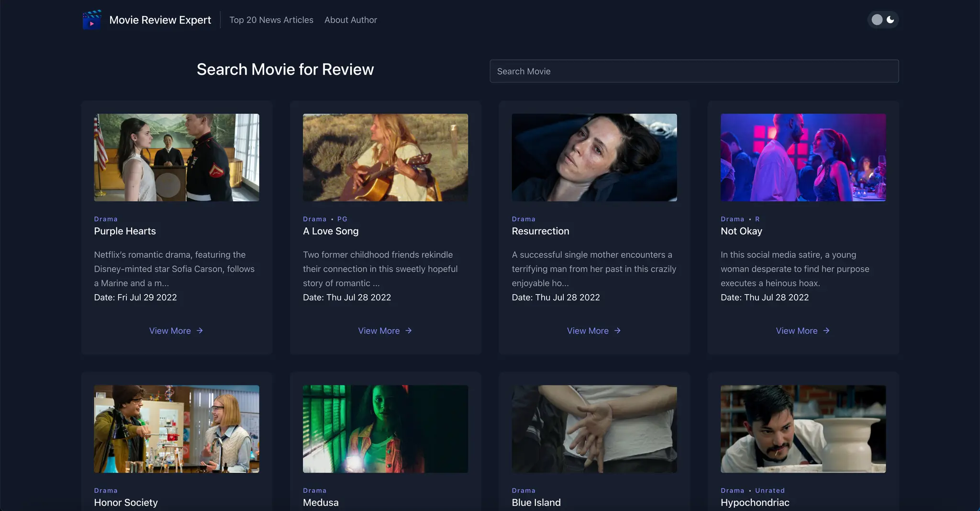Focus the Search Movie input field
This screenshot has width=980, height=511.
tap(694, 71)
